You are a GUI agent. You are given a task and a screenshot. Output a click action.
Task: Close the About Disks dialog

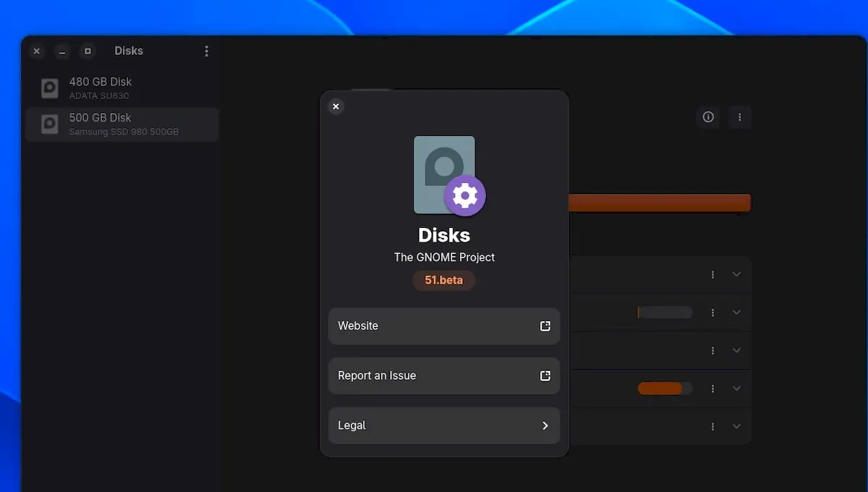pyautogui.click(x=336, y=106)
